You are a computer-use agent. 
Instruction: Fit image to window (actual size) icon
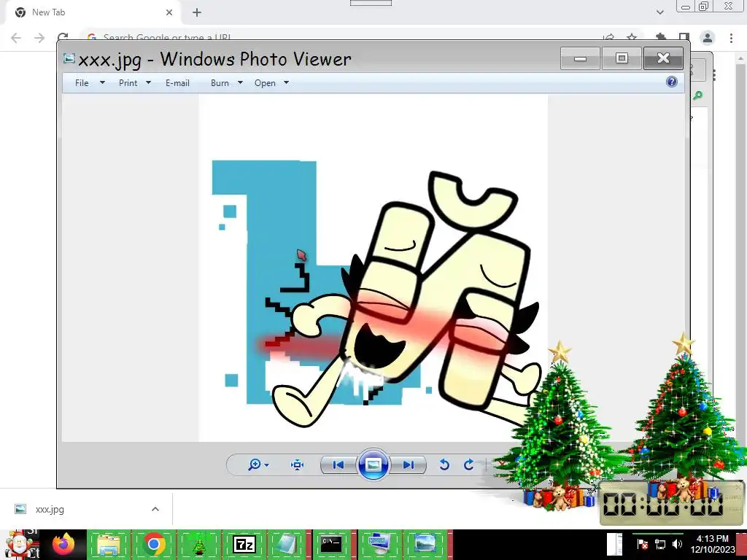click(298, 464)
